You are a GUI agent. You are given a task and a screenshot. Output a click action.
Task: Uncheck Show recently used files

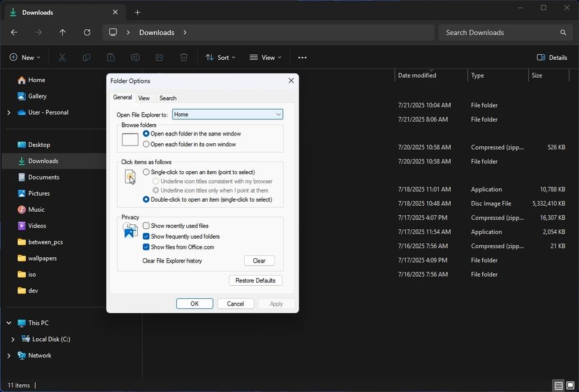[145, 227]
